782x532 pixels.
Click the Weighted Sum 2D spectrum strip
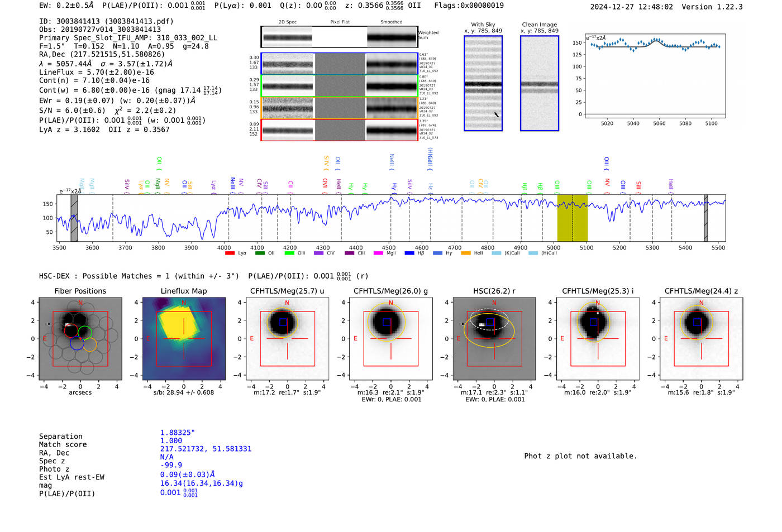point(340,37)
